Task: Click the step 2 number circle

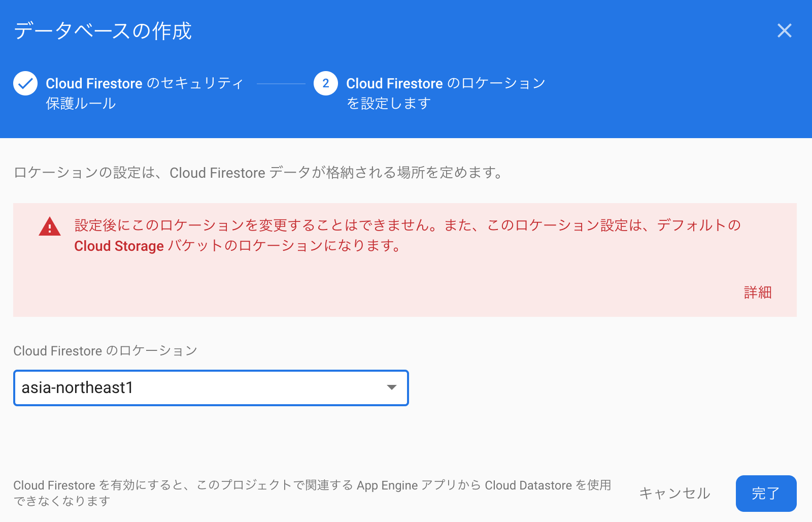Action: pyautogui.click(x=326, y=83)
